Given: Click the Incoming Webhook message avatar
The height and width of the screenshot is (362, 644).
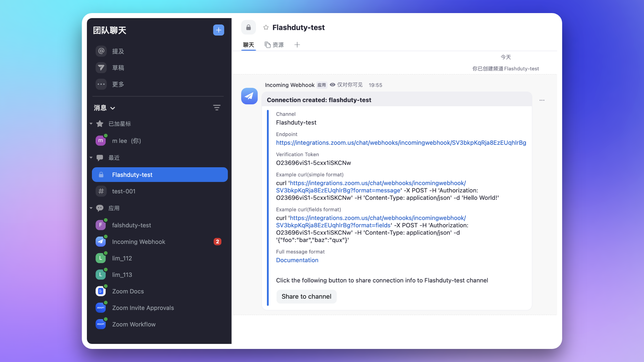Looking at the screenshot, I should tap(249, 96).
